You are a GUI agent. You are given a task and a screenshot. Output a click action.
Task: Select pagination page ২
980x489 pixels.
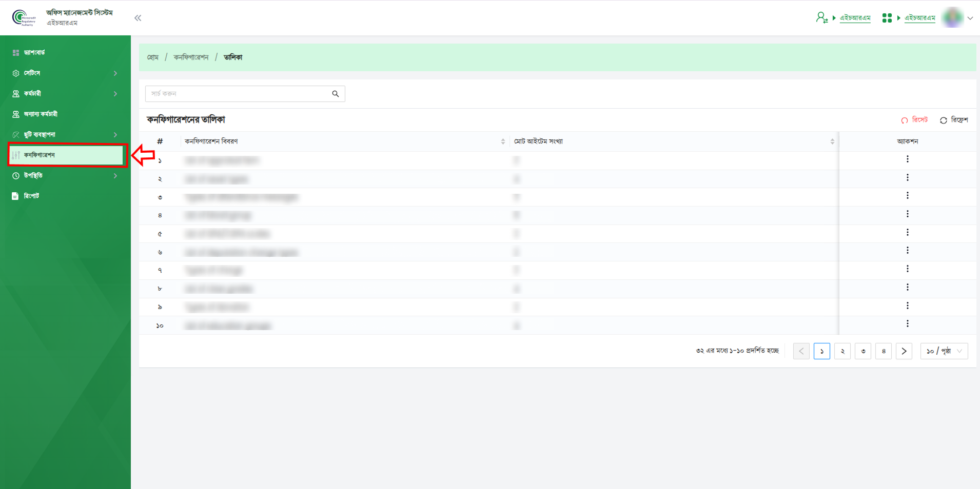tap(842, 351)
